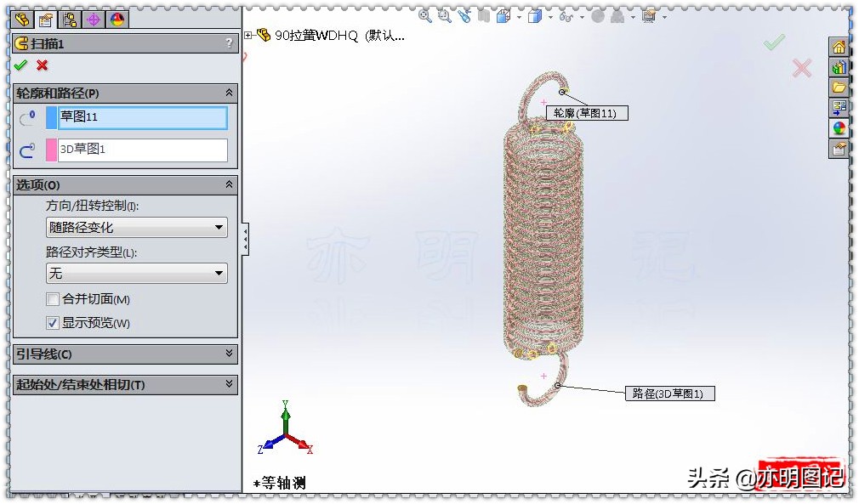Screen dimensions: 859x504
Task: Open the SolidWorks Resources home icon
Action: [x=839, y=48]
